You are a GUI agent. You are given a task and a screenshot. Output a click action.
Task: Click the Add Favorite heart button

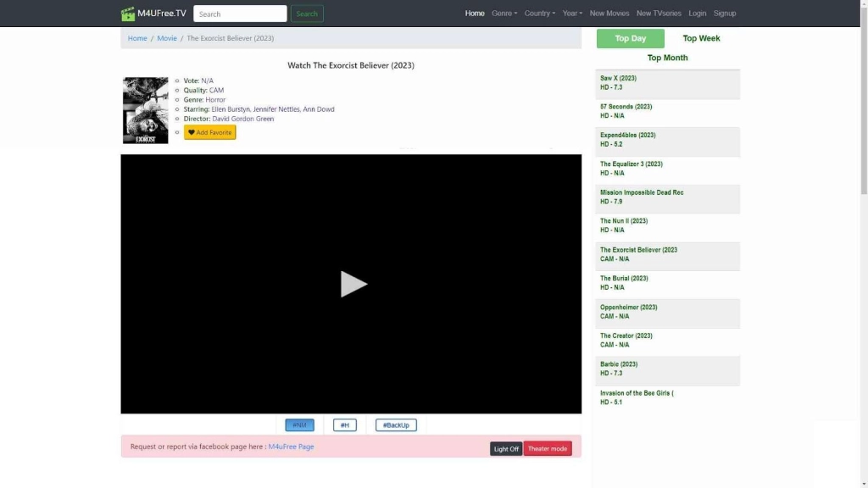click(x=209, y=132)
